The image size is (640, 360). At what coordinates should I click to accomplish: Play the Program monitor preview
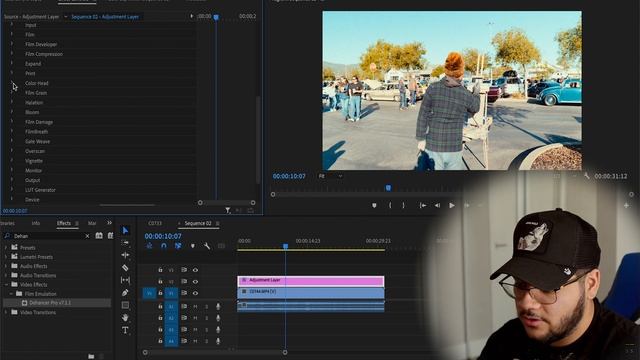[452, 205]
